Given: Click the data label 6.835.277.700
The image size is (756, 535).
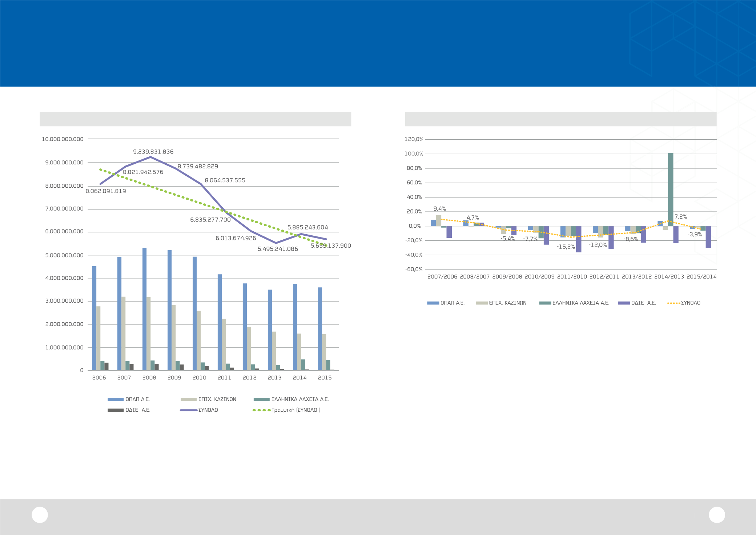Looking at the screenshot, I should click(x=210, y=220).
